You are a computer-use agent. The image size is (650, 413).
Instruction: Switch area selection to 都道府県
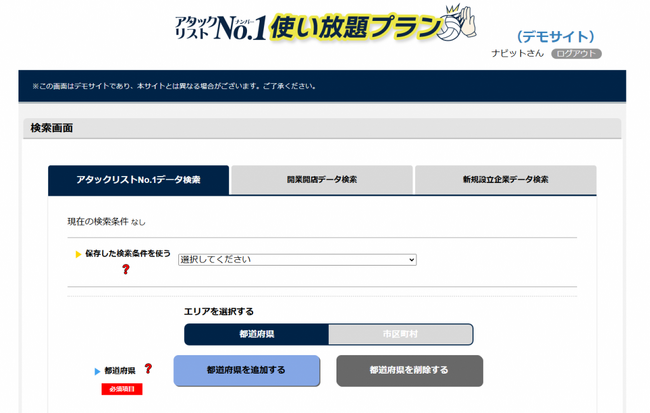coord(257,334)
